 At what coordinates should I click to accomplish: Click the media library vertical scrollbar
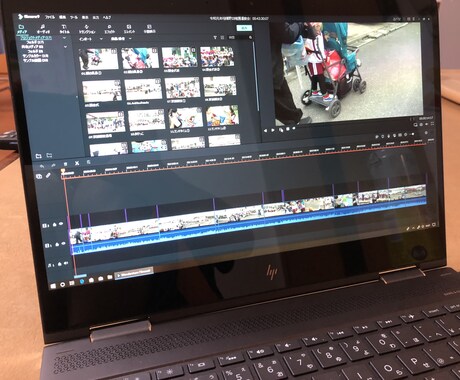coord(256,77)
